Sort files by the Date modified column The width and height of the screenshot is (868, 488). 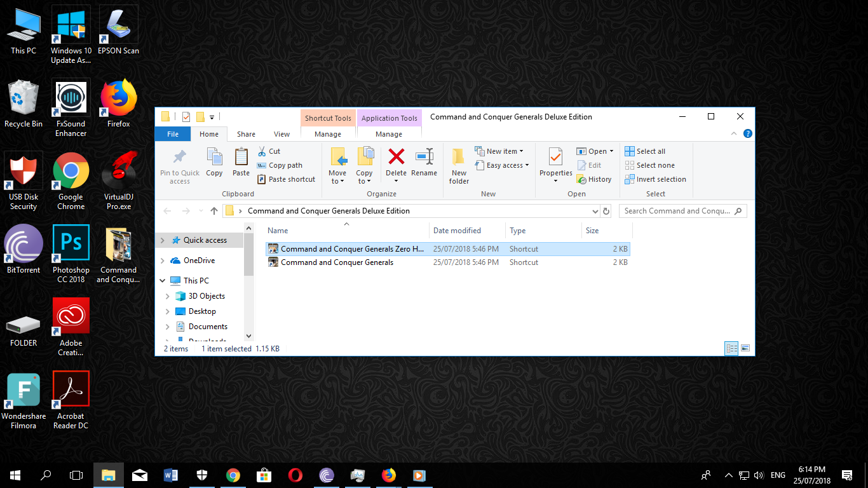[x=467, y=231]
